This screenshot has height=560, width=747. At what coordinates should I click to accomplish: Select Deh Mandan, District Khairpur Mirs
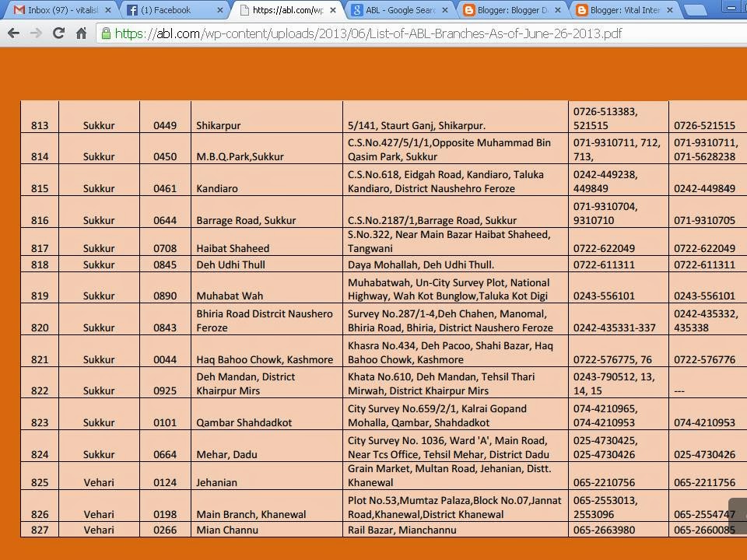point(245,383)
